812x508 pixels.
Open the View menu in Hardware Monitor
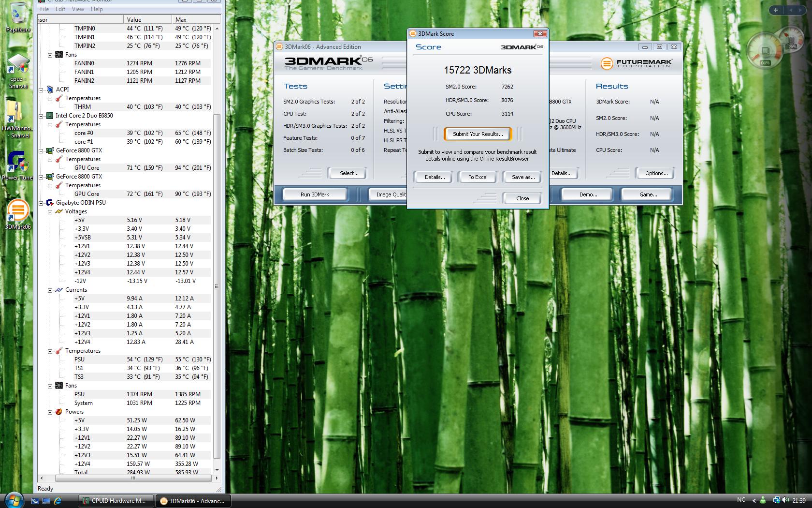click(x=78, y=9)
